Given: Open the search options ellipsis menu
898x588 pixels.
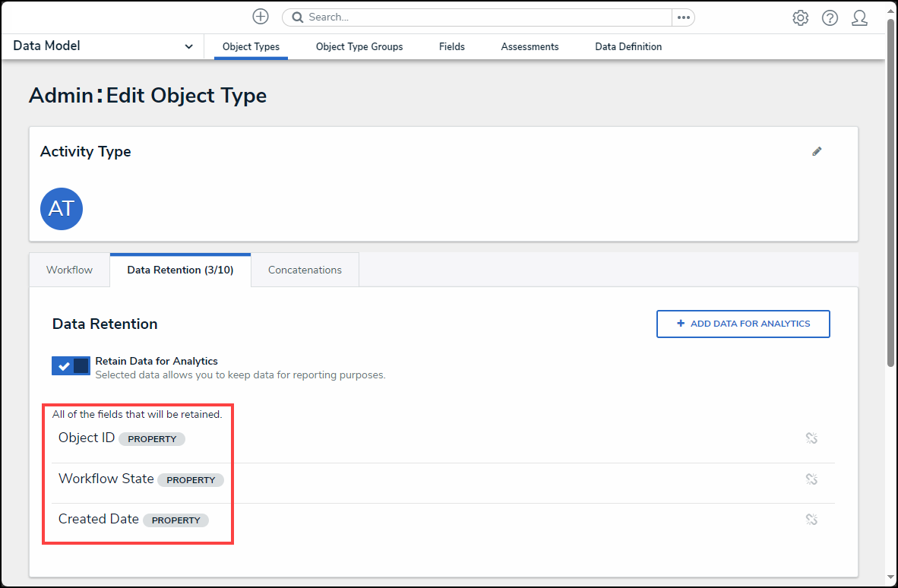Looking at the screenshot, I should 683,17.
